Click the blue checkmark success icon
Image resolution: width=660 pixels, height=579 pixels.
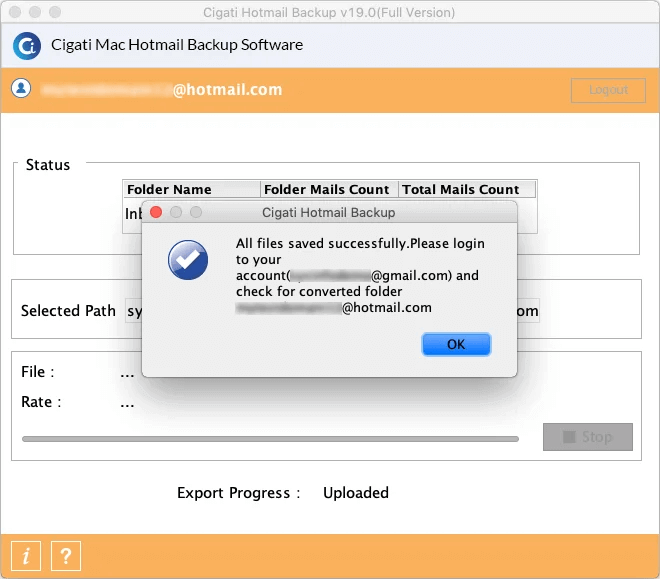click(x=188, y=260)
